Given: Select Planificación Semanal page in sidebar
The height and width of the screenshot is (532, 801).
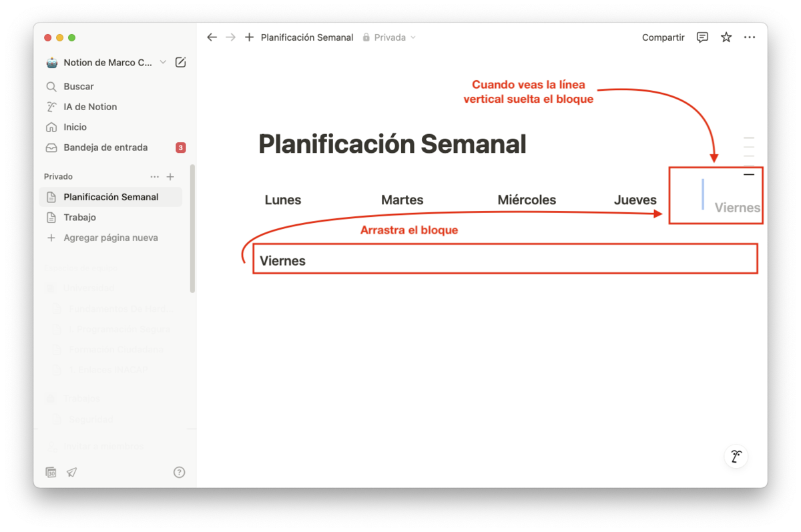Looking at the screenshot, I should [x=111, y=197].
